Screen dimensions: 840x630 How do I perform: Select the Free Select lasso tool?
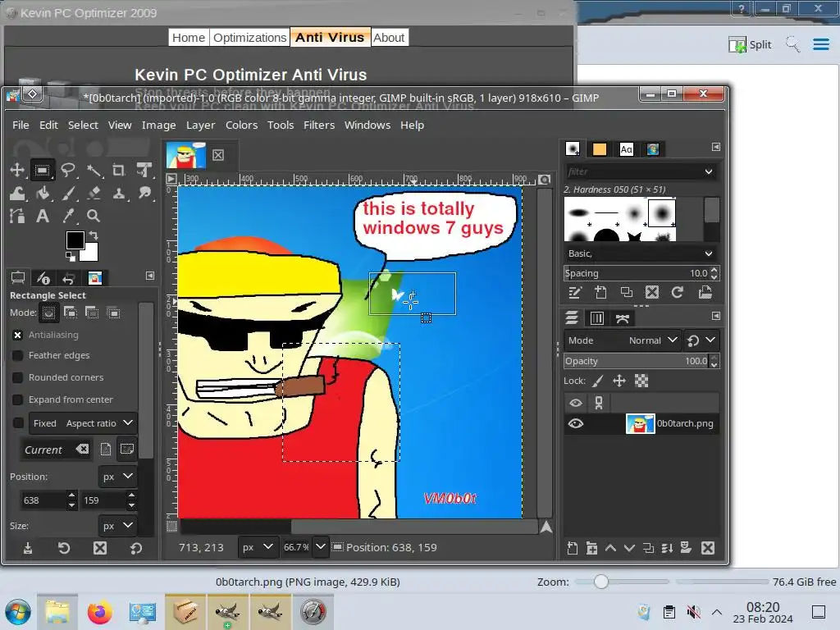[67, 171]
